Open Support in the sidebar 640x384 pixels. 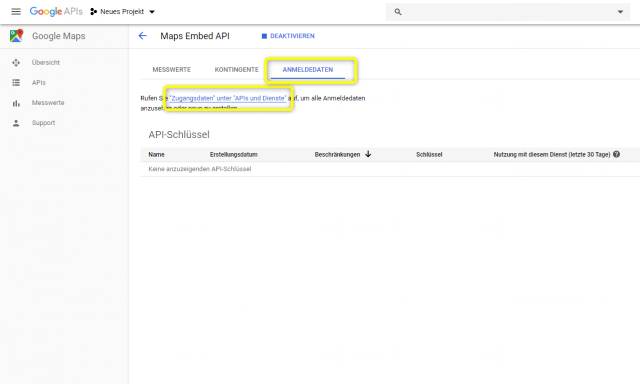[43, 123]
